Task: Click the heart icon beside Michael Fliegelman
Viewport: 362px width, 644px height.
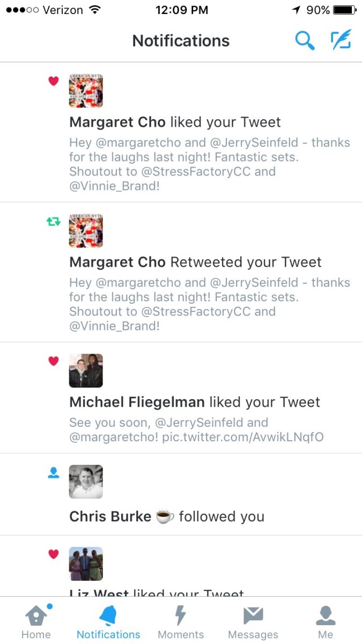Action: tap(53, 361)
